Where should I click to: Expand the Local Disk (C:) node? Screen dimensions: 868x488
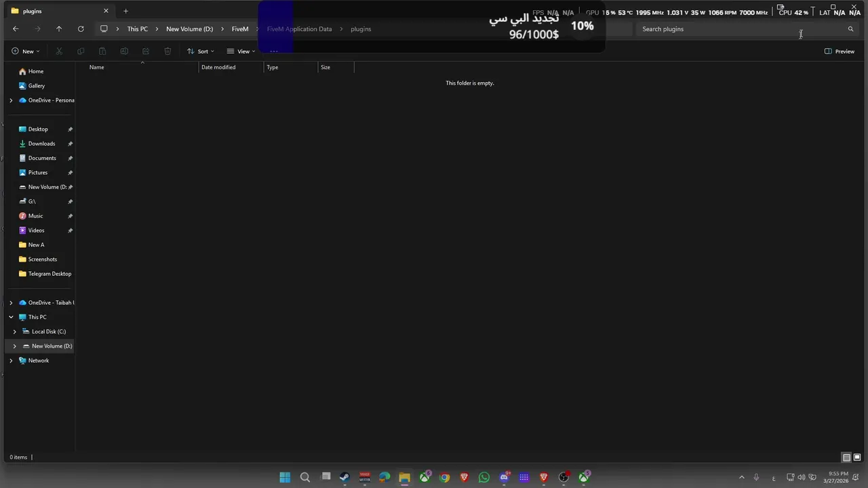pyautogui.click(x=14, y=331)
